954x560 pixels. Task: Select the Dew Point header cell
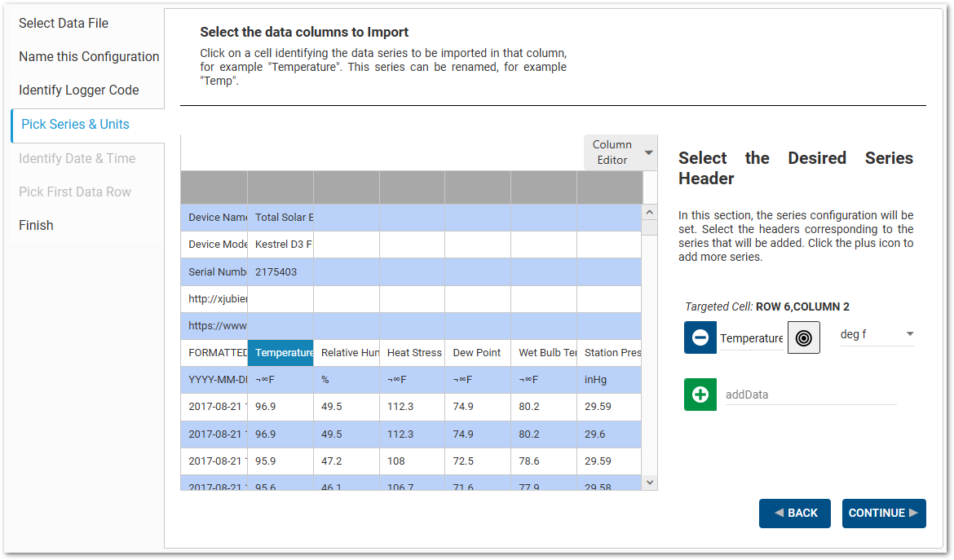pyautogui.click(x=478, y=353)
